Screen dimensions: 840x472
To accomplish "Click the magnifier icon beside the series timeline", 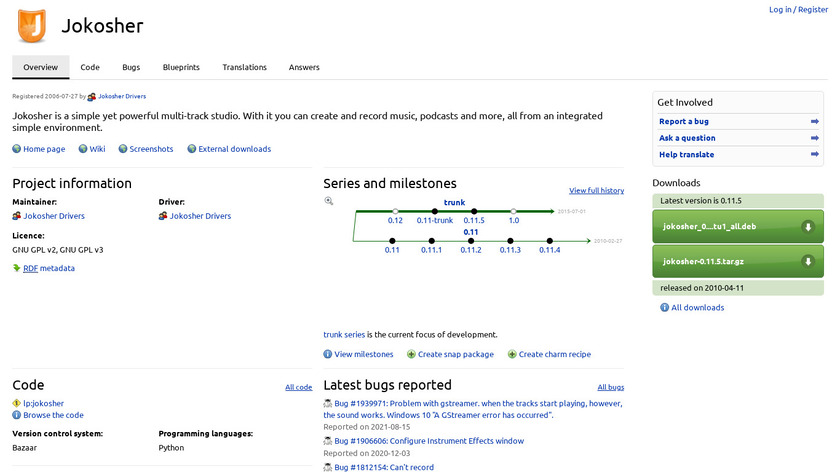I will pyautogui.click(x=328, y=201).
